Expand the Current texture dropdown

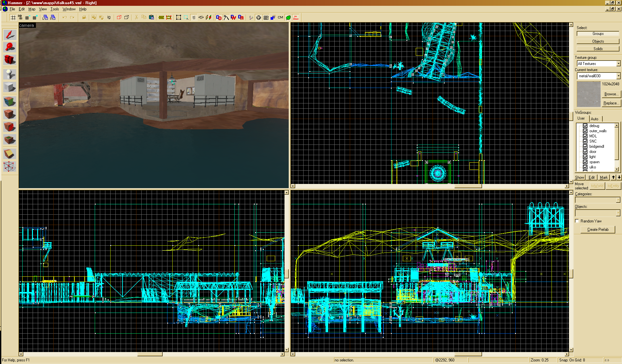pos(618,76)
